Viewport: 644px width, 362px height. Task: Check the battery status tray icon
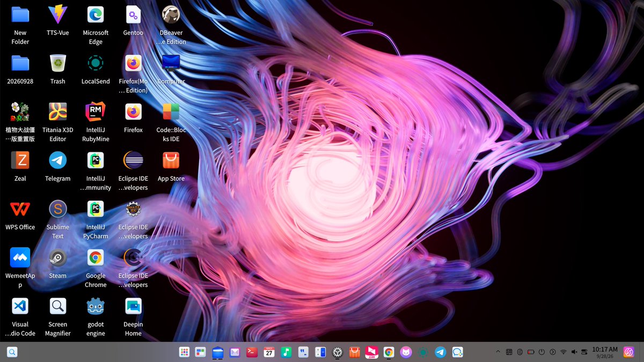[x=531, y=352]
